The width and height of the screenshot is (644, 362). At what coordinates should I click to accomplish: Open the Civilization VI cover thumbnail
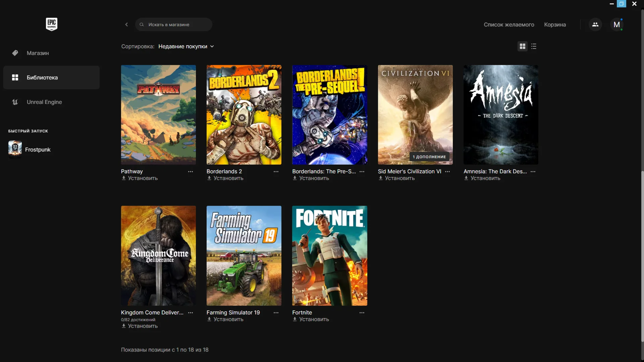[415, 115]
